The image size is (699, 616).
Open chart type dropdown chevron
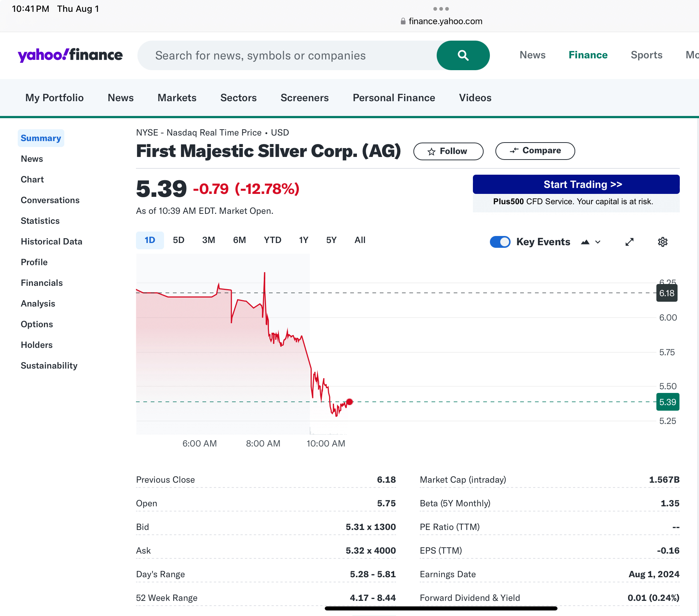coord(598,242)
